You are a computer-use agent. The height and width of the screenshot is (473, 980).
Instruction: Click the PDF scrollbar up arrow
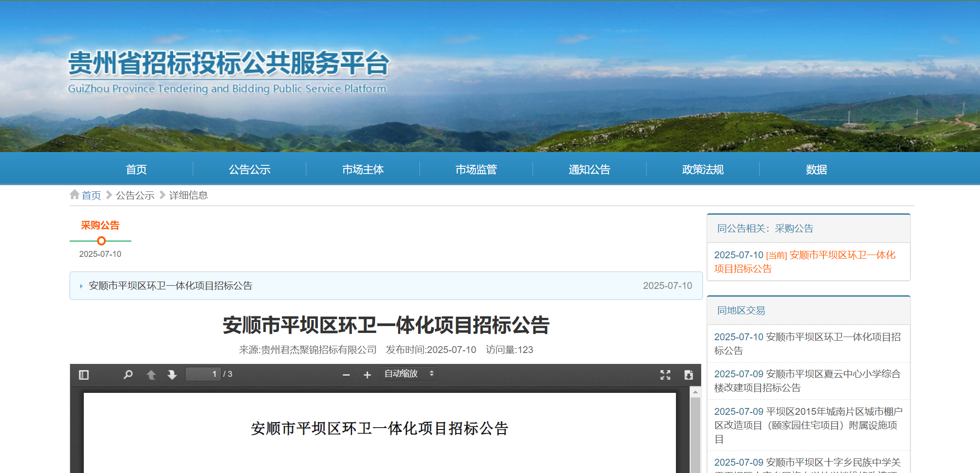tap(695, 392)
